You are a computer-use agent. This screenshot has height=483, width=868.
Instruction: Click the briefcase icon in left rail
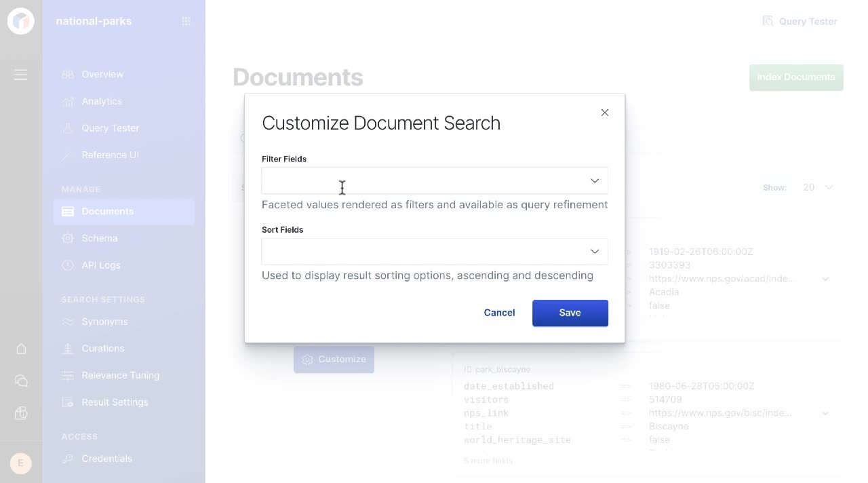coord(21,413)
